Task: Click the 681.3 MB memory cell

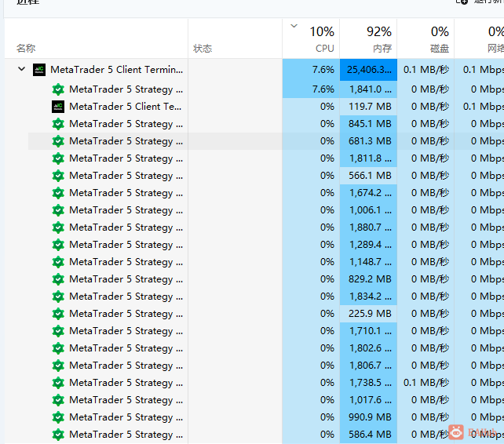Action: 368,141
